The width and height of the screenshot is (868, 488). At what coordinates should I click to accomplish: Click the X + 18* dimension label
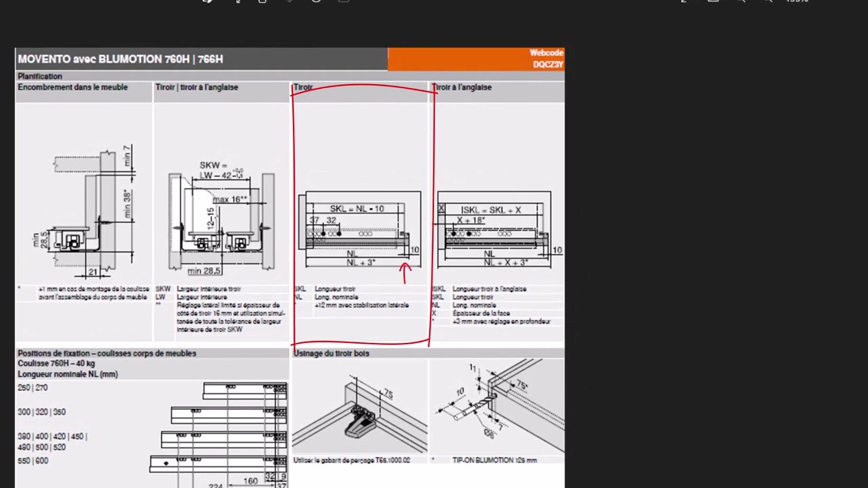[471, 220]
